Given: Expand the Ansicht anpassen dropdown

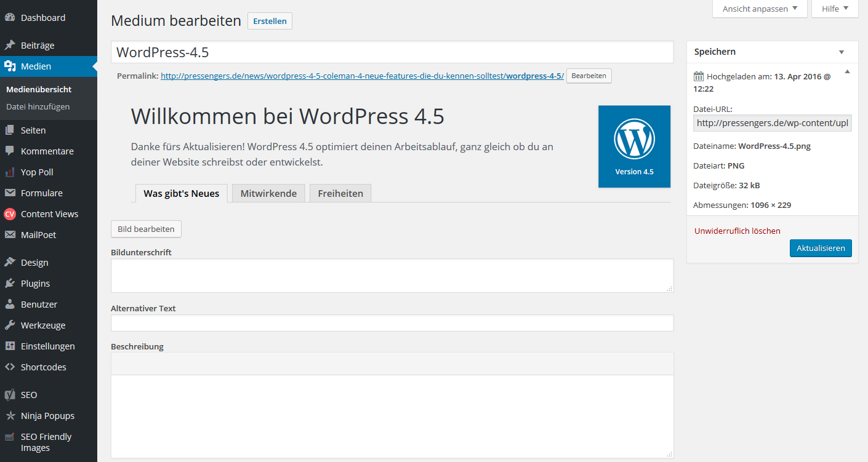Looking at the screenshot, I should pyautogui.click(x=759, y=9).
